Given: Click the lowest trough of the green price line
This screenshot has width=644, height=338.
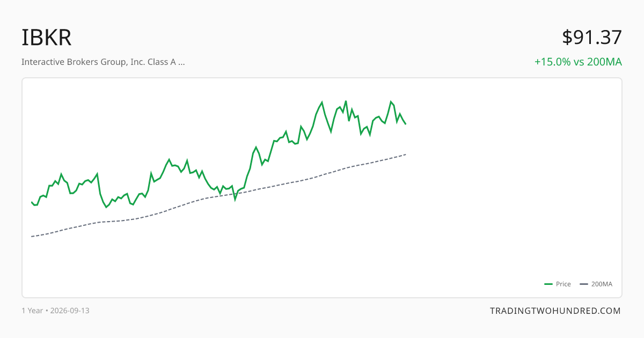Looking at the screenshot, I should click(106, 207).
